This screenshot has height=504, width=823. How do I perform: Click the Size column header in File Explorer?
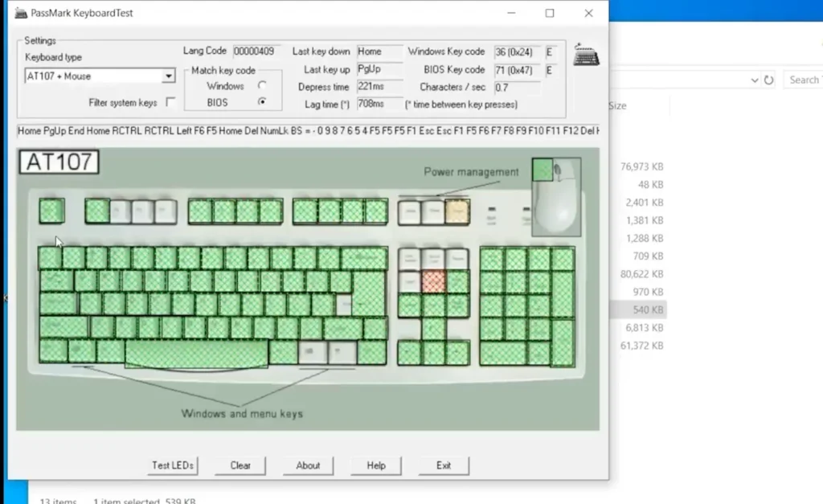click(617, 106)
